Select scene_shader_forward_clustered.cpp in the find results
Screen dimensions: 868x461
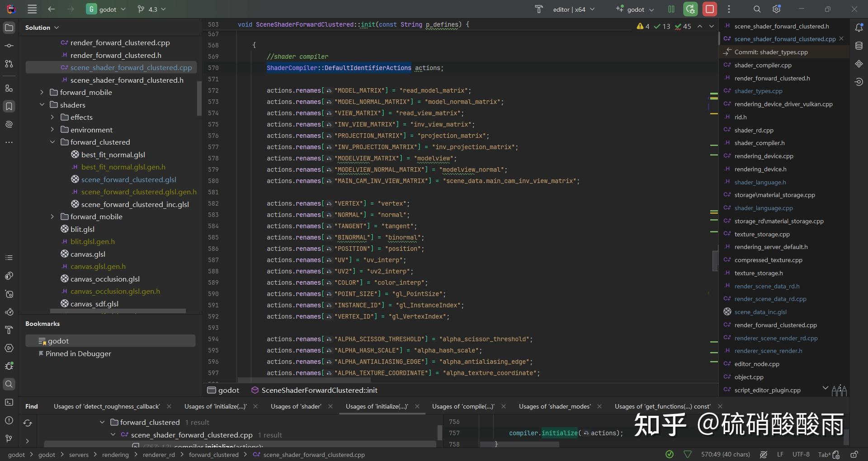[x=191, y=435]
